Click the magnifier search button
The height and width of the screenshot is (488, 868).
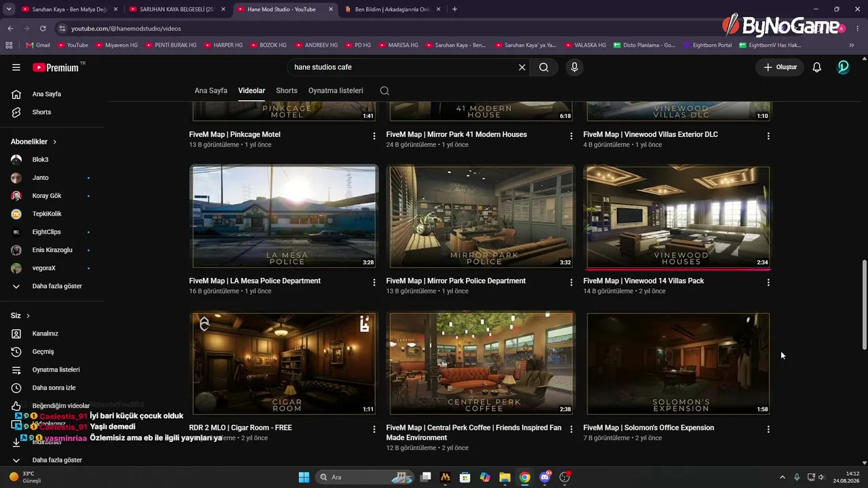[x=544, y=67]
